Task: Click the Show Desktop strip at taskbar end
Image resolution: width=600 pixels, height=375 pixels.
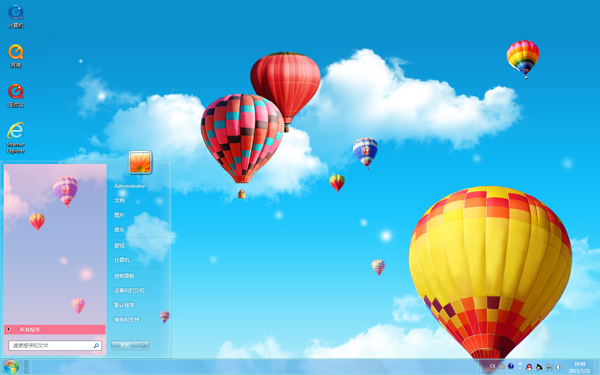Action: (597, 367)
